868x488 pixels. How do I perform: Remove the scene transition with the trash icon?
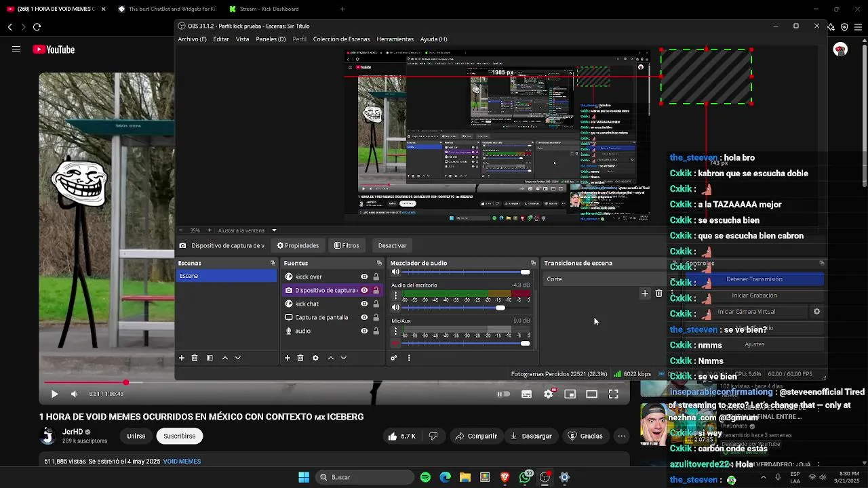tap(658, 293)
